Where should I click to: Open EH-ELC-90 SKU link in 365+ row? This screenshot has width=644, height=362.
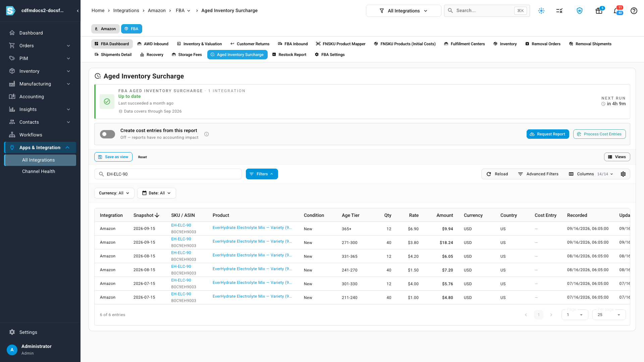click(181, 225)
